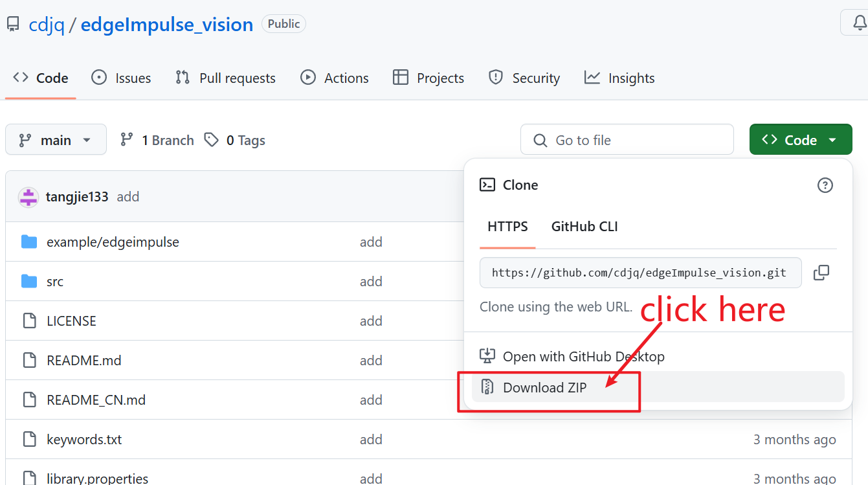Click the repository icon beside cdjq
The width and height of the screenshot is (868, 485).
(x=13, y=25)
